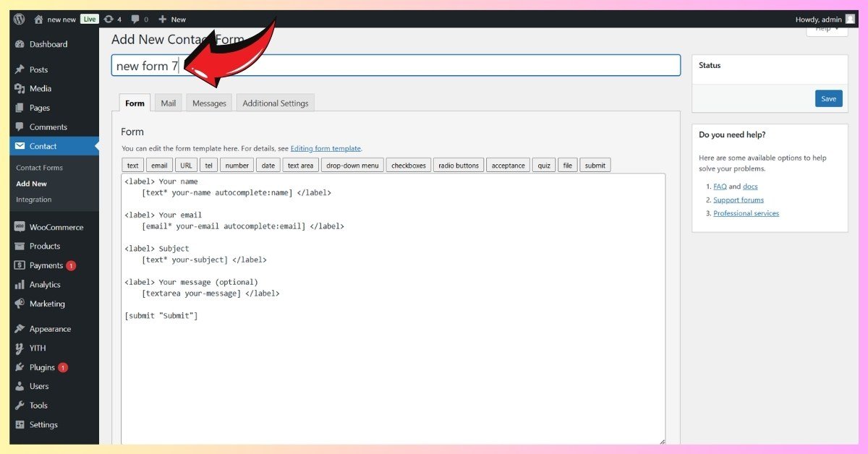Click the YITH icon in the sidebar
Image resolution: width=868 pixels, height=454 pixels.
coord(20,348)
